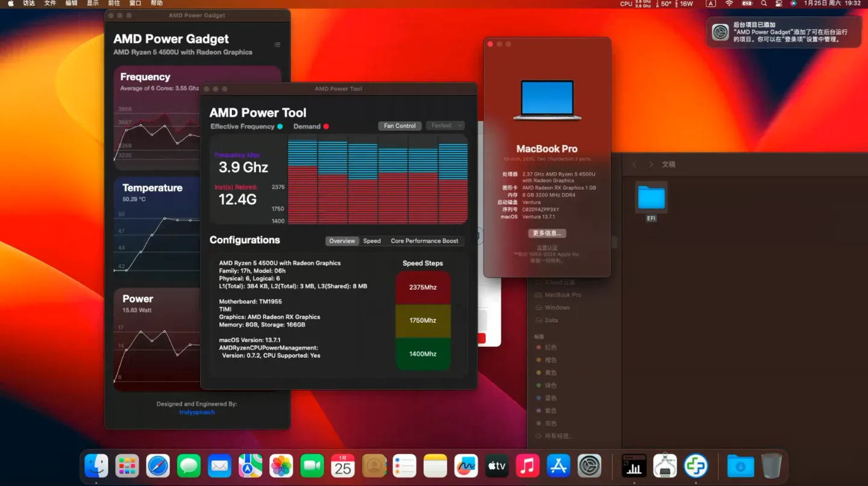Switch to the Speed tab in Configurations
This screenshot has width=868, height=486.
coord(372,240)
